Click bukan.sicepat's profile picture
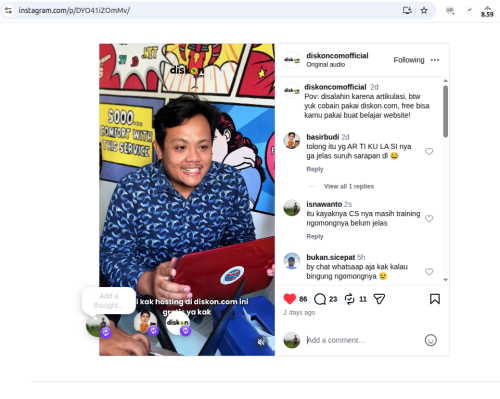 (x=292, y=261)
